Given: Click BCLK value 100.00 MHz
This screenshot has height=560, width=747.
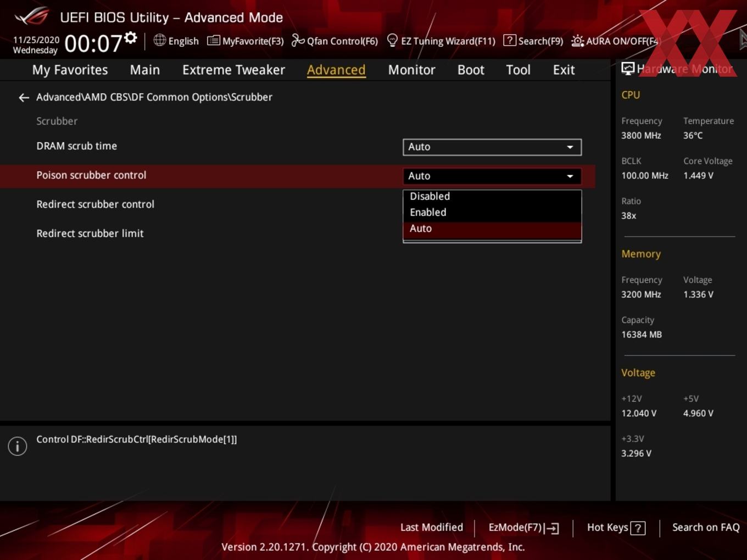Looking at the screenshot, I should [x=645, y=176].
